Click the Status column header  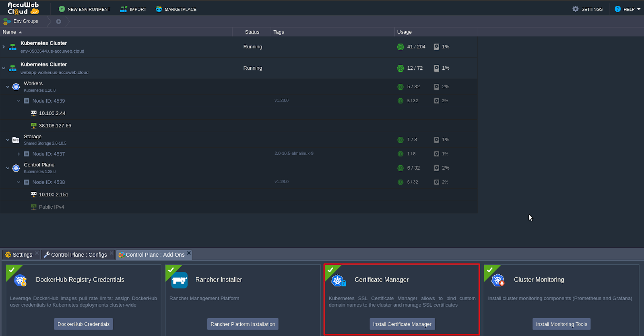[x=252, y=32]
